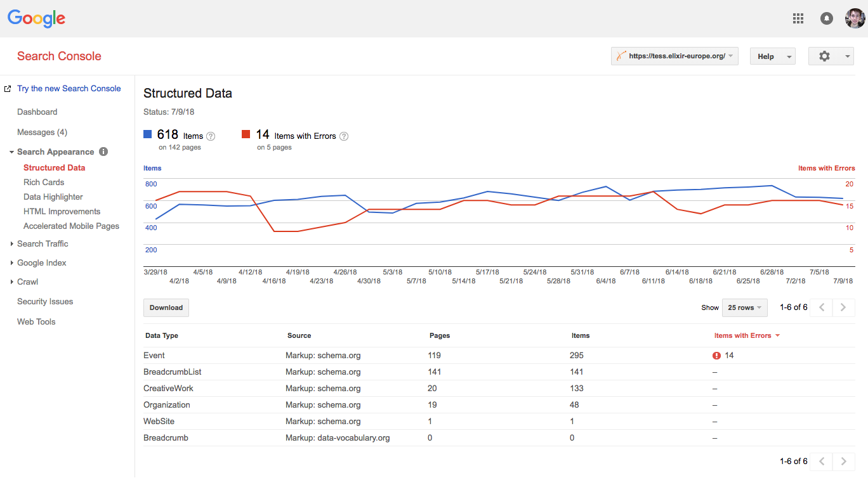The width and height of the screenshot is (868, 485).
Task: Click the external-link icon for new Search Console
Action: tap(6, 88)
